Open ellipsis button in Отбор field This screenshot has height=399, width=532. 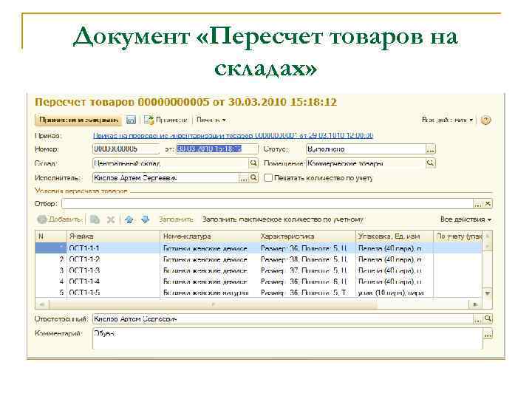pos(477,204)
